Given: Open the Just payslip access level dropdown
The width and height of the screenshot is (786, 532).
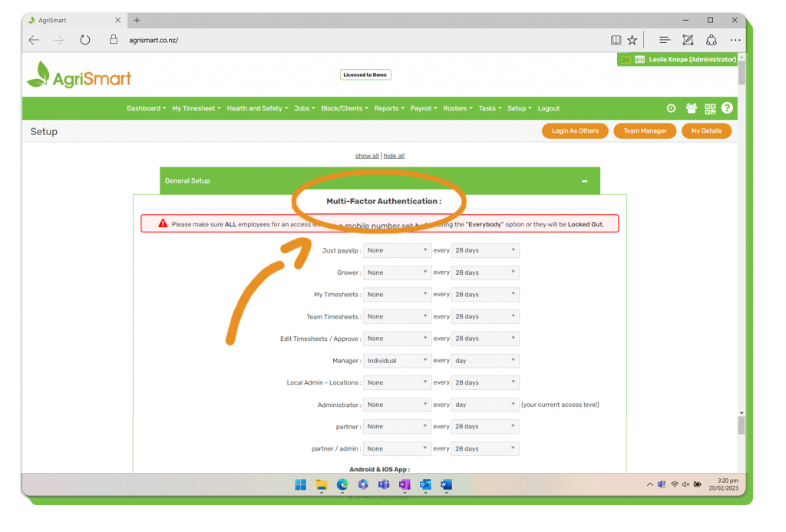Looking at the screenshot, I should [397, 250].
